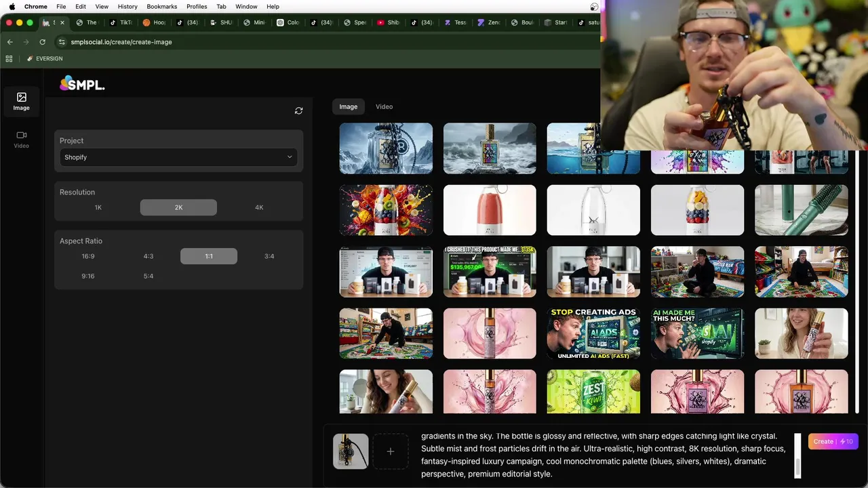Choose 5:4 aspect ratio
868x488 pixels.
coord(149,277)
